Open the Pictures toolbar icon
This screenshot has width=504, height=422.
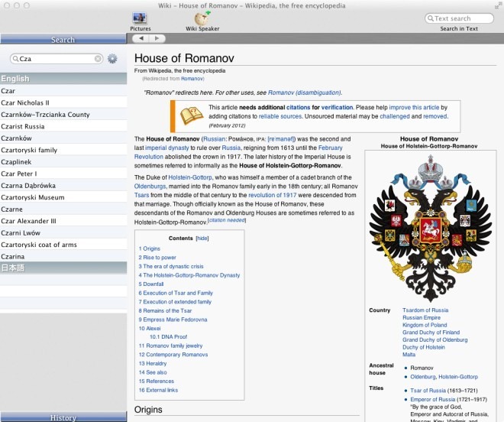[141, 18]
